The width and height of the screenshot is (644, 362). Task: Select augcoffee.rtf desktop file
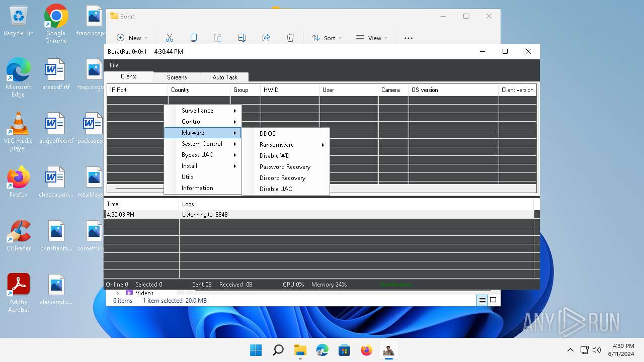pyautogui.click(x=56, y=128)
